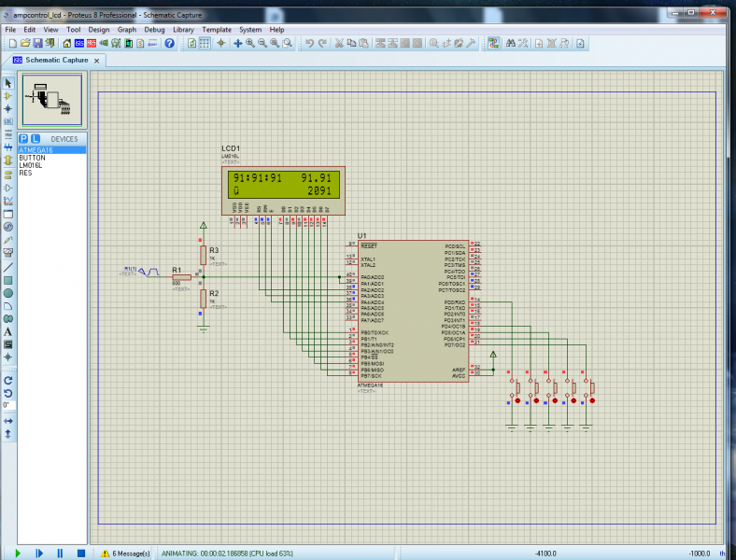Choose the 2D text script tool
736x560 pixels.
click(x=8, y=331)
